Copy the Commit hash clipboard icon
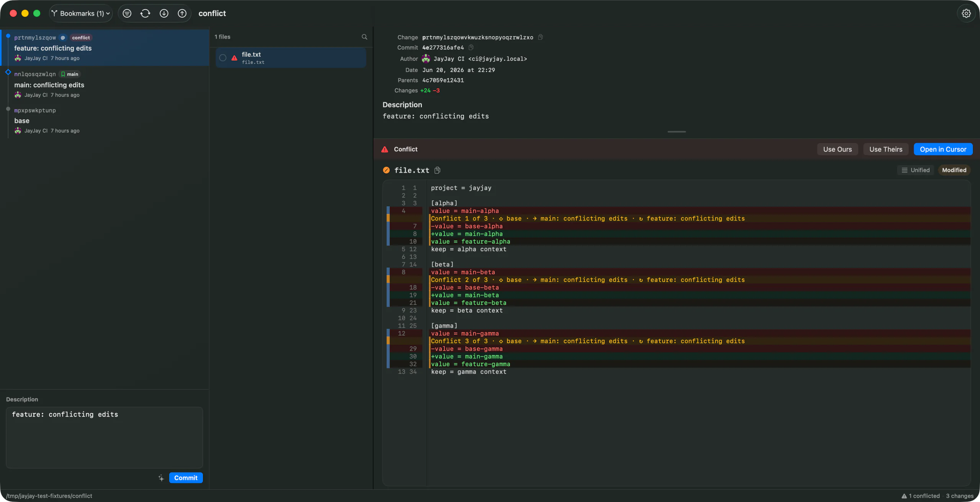Image resolution: width=980 pixels, height=502 pixels. [471, 47]
